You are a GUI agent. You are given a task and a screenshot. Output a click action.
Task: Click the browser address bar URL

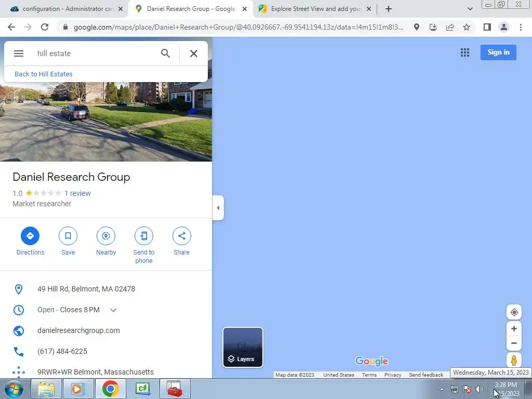click(238, 27)
